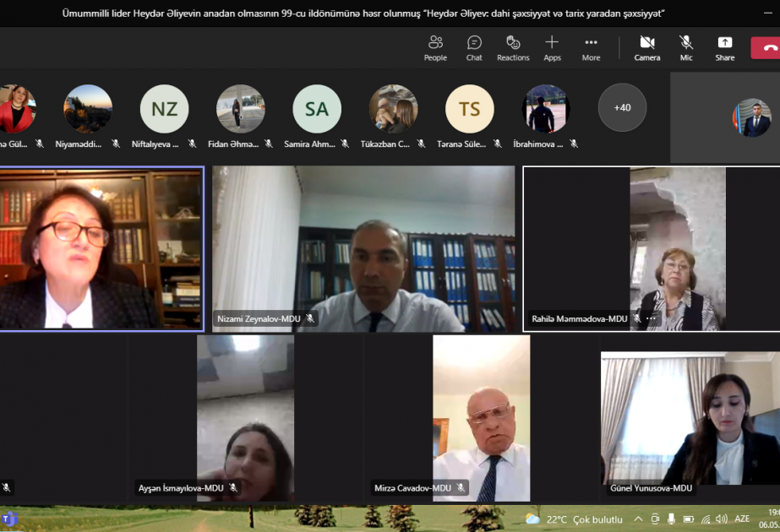Click the Günel Yunusova-MDU name label
Image resolution: width=780 pixels, height=532 pixels.
[652, 488]
